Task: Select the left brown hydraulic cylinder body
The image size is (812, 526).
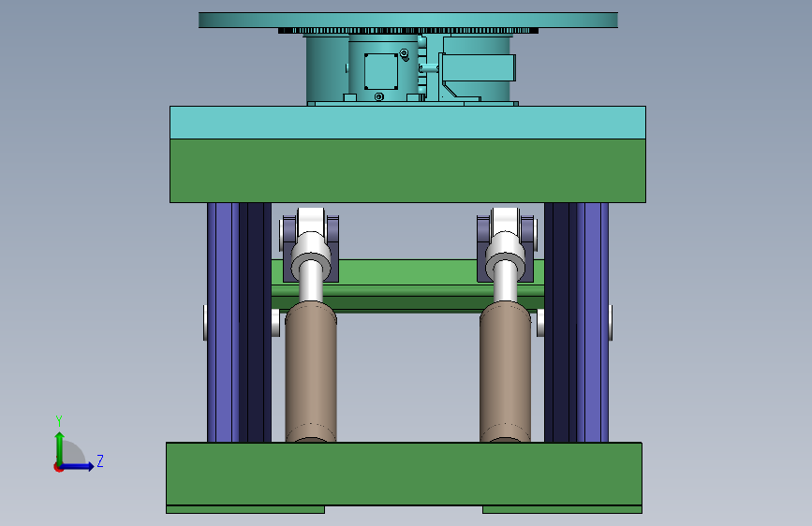Action: click(311, 372)
